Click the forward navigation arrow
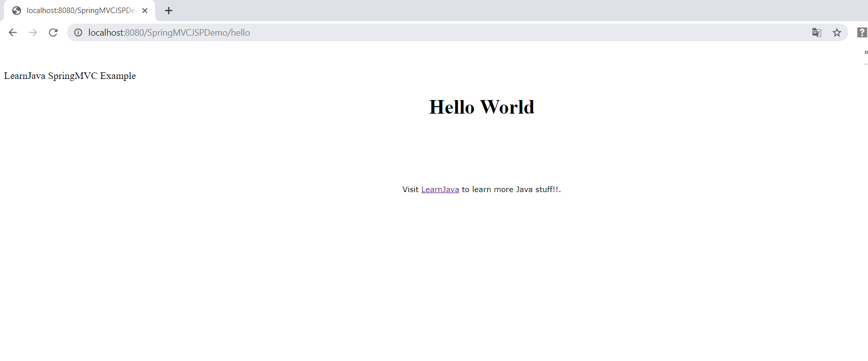 pos(33,33)
